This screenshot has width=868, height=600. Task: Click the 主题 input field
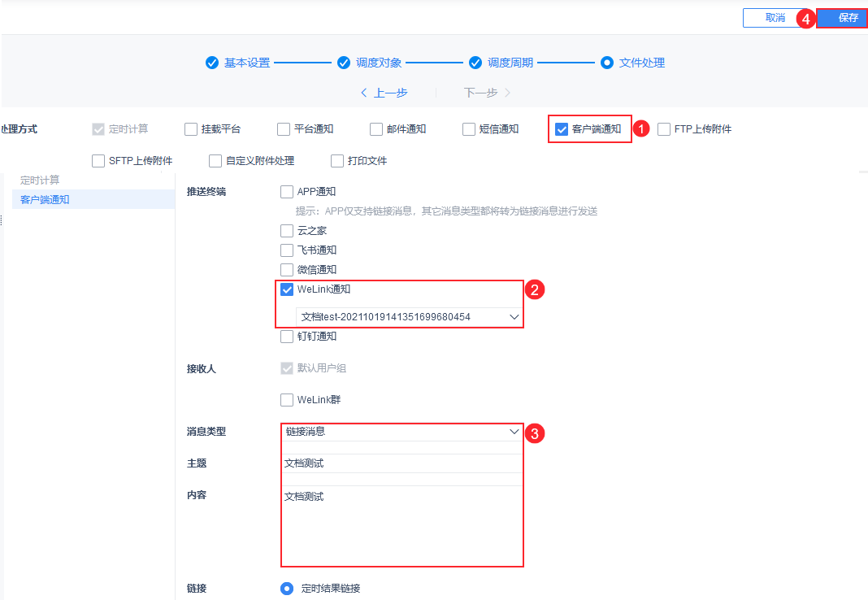(x=401, y=463)
